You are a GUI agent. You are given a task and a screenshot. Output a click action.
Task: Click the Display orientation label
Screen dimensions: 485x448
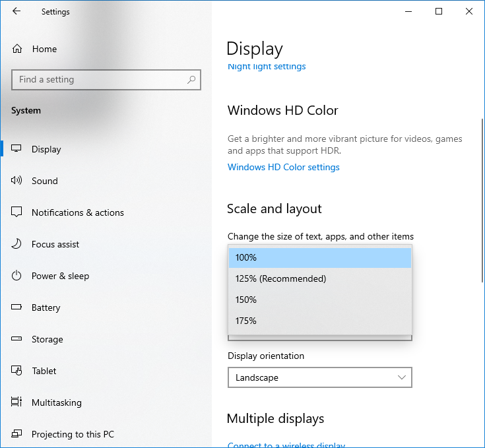(266, 356)
